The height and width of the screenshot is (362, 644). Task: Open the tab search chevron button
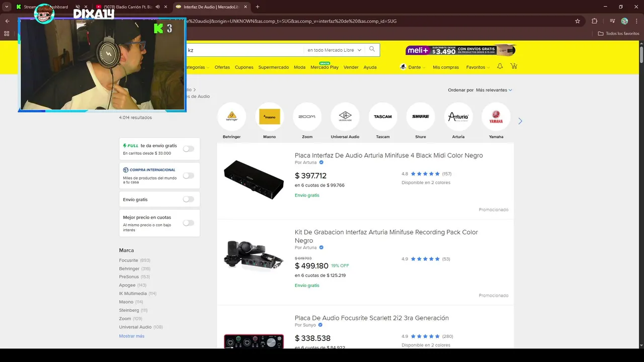pos(7,7)
